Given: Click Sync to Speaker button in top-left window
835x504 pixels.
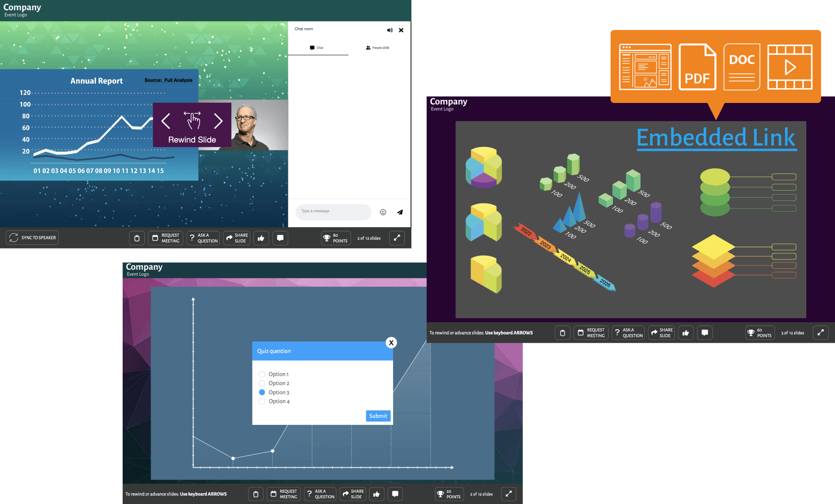Looking at the screenshot, I should point(32,238).
